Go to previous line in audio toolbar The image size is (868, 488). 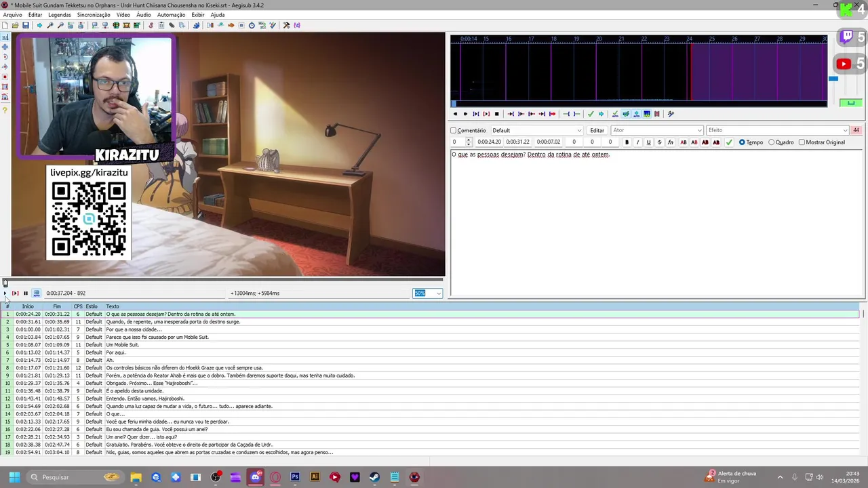(455, 114)
